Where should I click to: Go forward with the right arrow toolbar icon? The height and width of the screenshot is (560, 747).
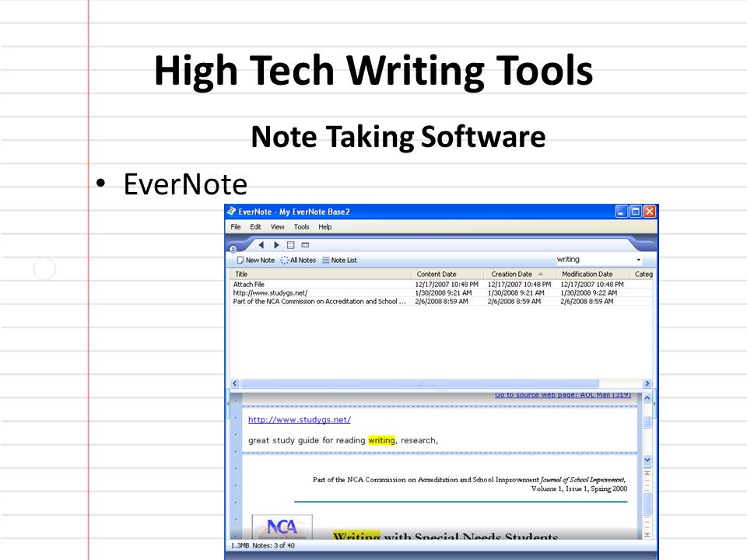tap(276, 245)
